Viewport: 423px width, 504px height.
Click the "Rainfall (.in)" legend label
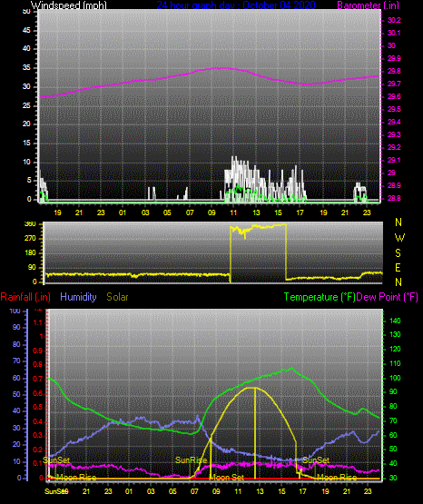[x=25, y=297]
